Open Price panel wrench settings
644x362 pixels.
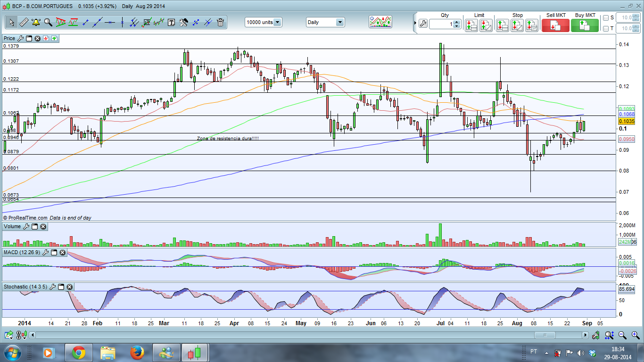pos(20,39)
